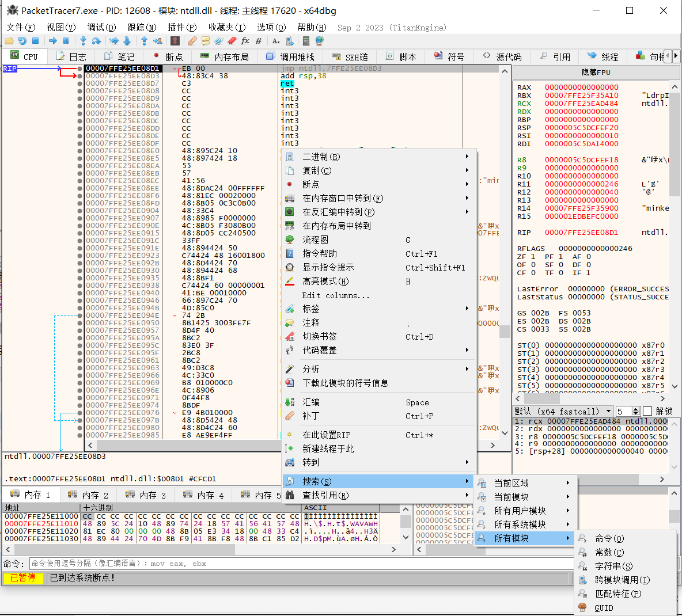
Task: Expand the 复制(C) submenu
Action: [x=379, y=171]
